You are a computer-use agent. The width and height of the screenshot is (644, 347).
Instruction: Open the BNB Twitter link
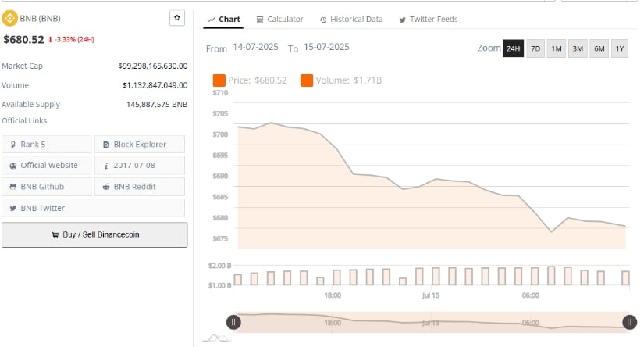pyautogui.click(x=93, y=208)
